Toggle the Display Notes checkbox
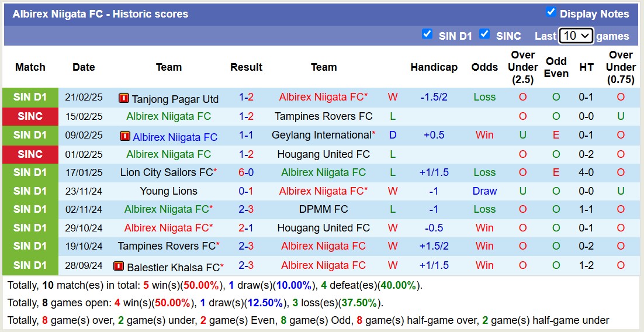Image resolution: width=644 pixels, height=332 pixels. click(x=550, y=12)
